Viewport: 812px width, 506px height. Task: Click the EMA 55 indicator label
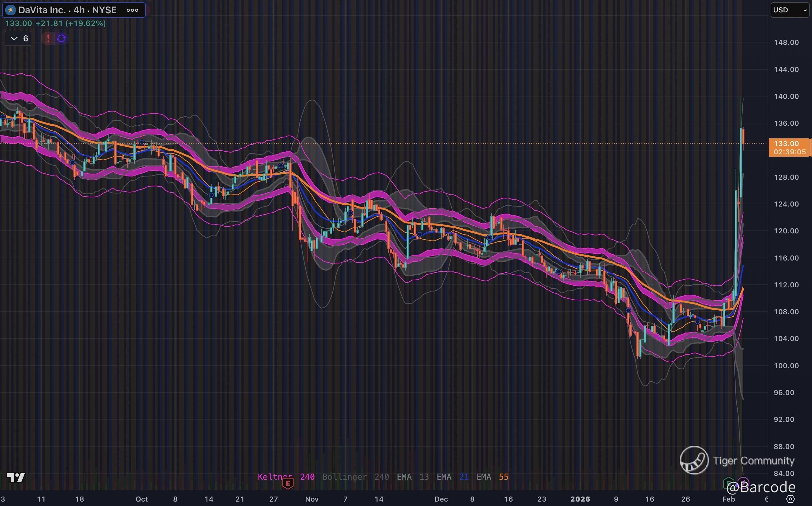tap(492, 476)
